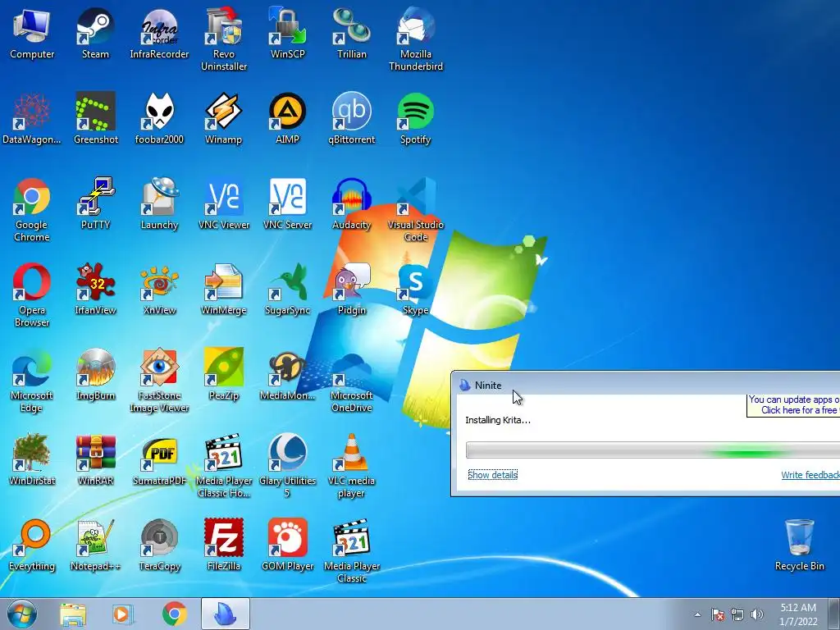Click the Spotify desktop icon

pos(416,118)
